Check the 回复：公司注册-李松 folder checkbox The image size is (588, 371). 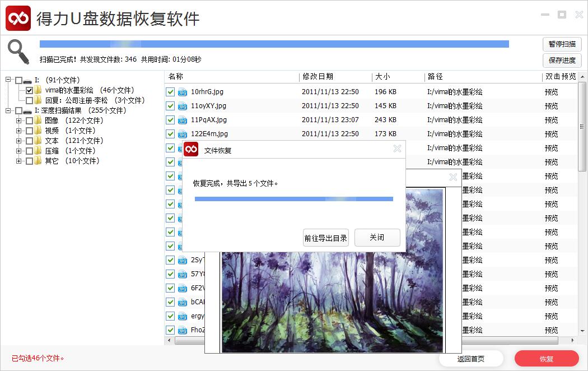29,100
